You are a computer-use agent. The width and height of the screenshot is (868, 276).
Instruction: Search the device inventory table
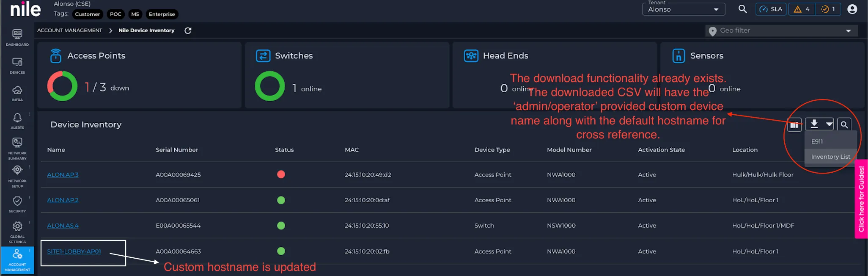coord(844,124)
